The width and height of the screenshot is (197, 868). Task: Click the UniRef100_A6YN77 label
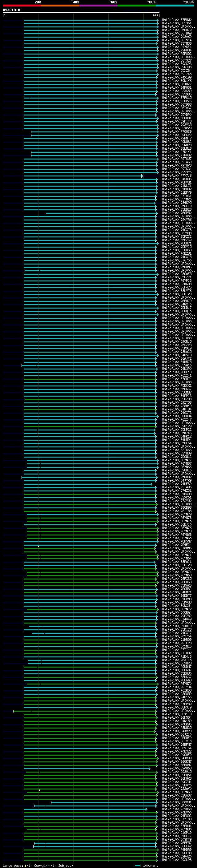pyautogui.click(x=177, y=460)
